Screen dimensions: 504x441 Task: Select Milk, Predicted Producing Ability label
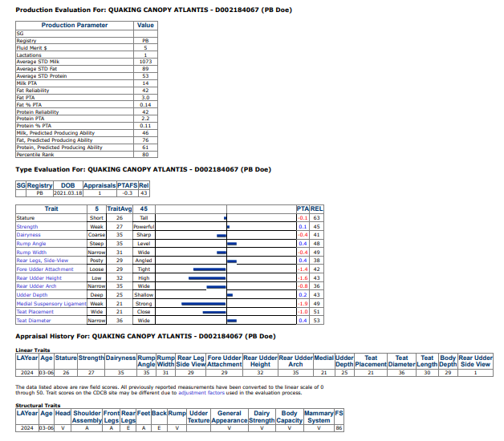(x=55, y=133)
